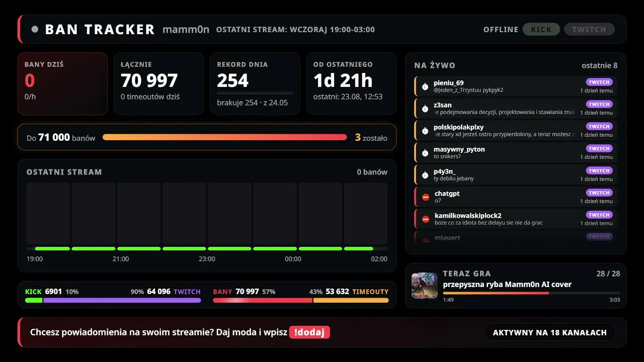Click the TWITCH badge on the chatgpt row
Image resolution: width=644 pixels, height=362 pixels.
tap(599, 193)
